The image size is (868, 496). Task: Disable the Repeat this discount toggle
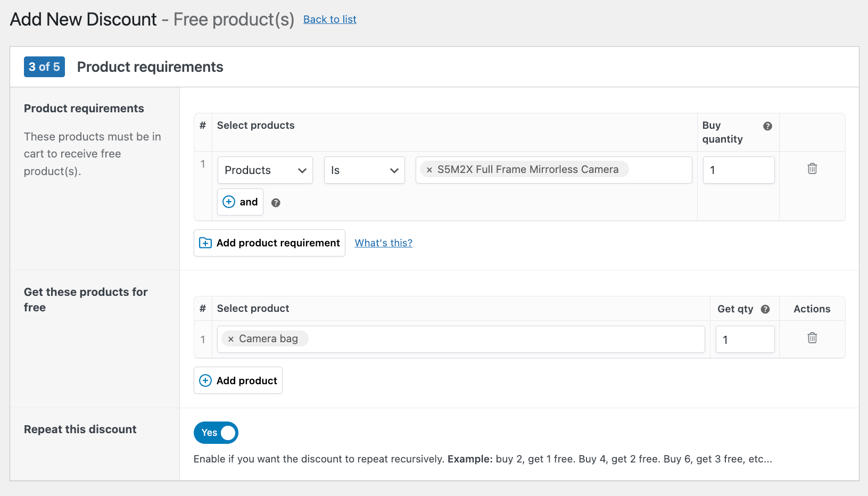(216, 433)
